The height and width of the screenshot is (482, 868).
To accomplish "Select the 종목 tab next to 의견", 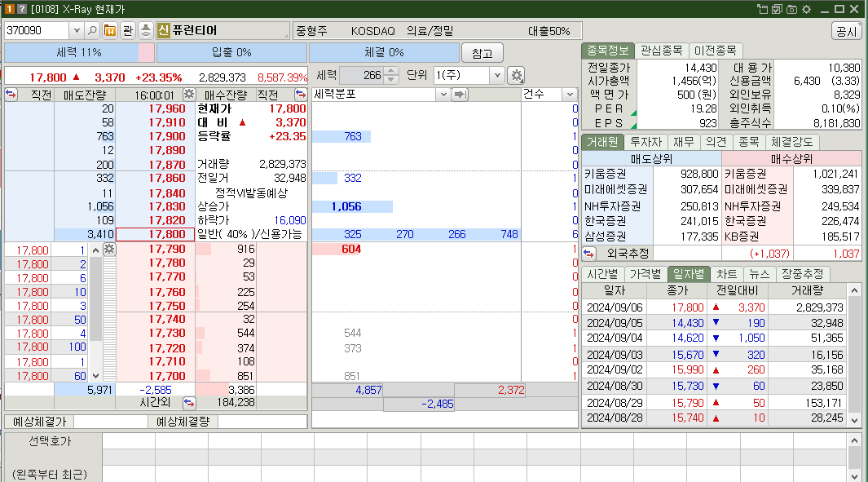I will [748, 142].
